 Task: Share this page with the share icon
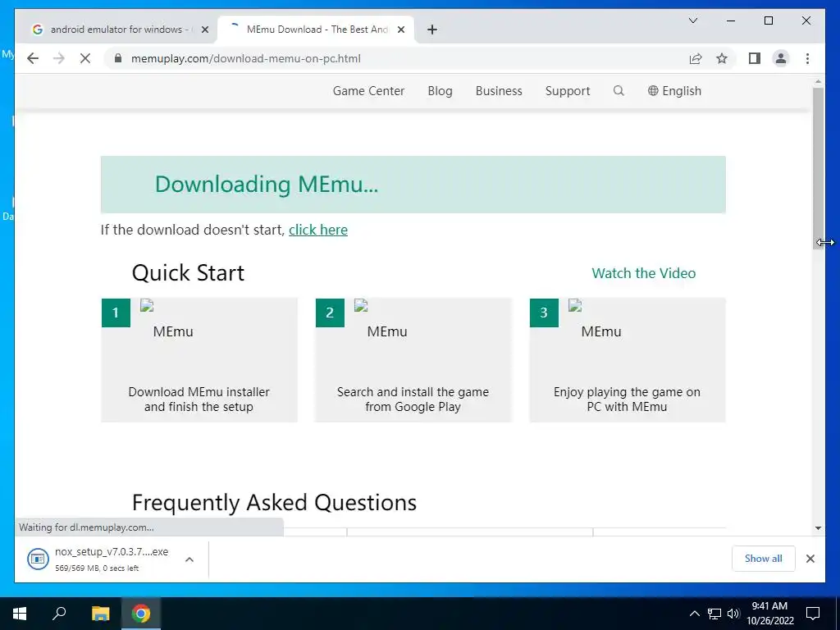tap(696, 58)
